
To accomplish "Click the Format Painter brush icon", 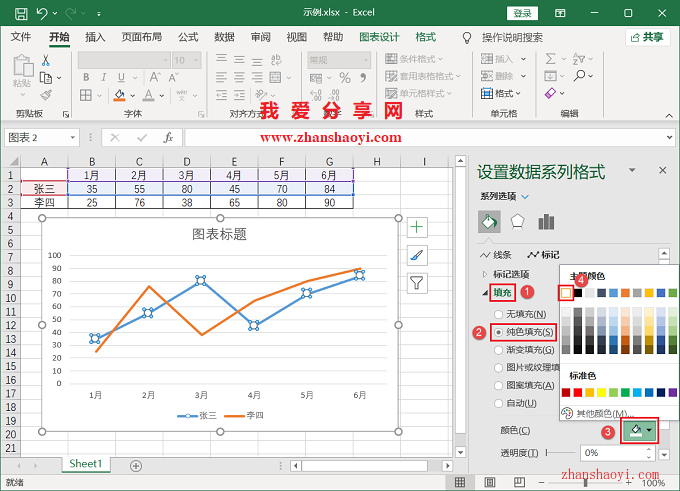I will coord(46,95).
